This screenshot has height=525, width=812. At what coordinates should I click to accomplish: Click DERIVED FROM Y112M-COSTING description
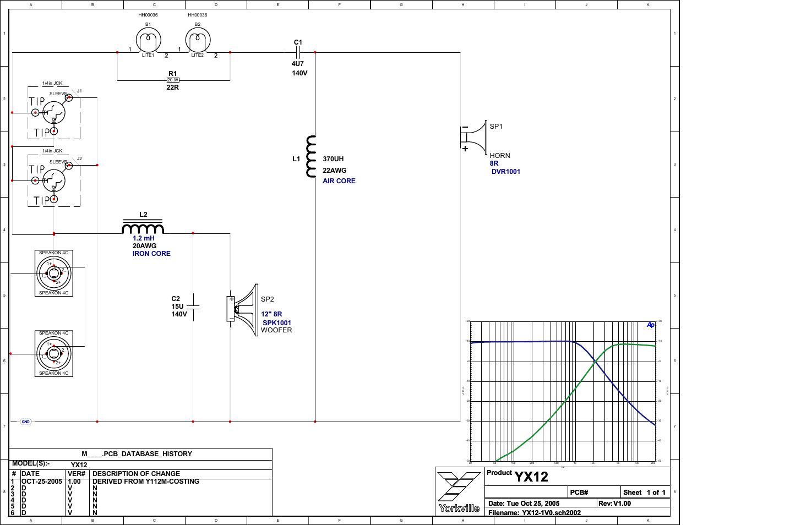[x=146, y=482]
